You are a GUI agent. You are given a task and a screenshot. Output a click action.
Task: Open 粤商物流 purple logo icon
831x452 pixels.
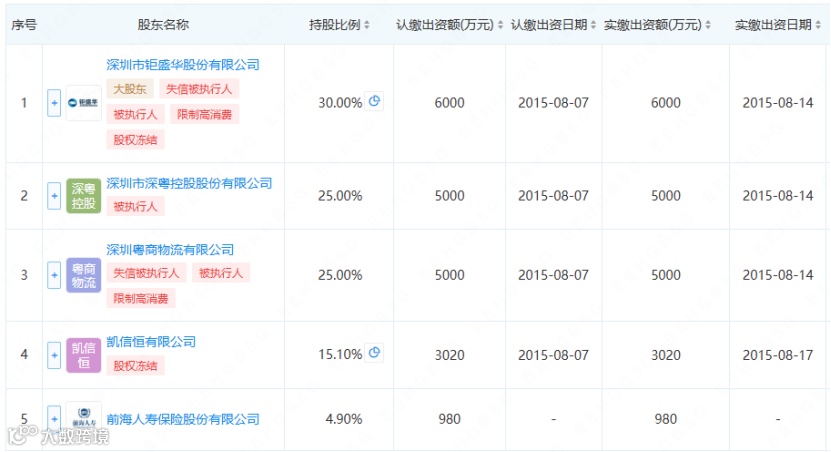83,275
